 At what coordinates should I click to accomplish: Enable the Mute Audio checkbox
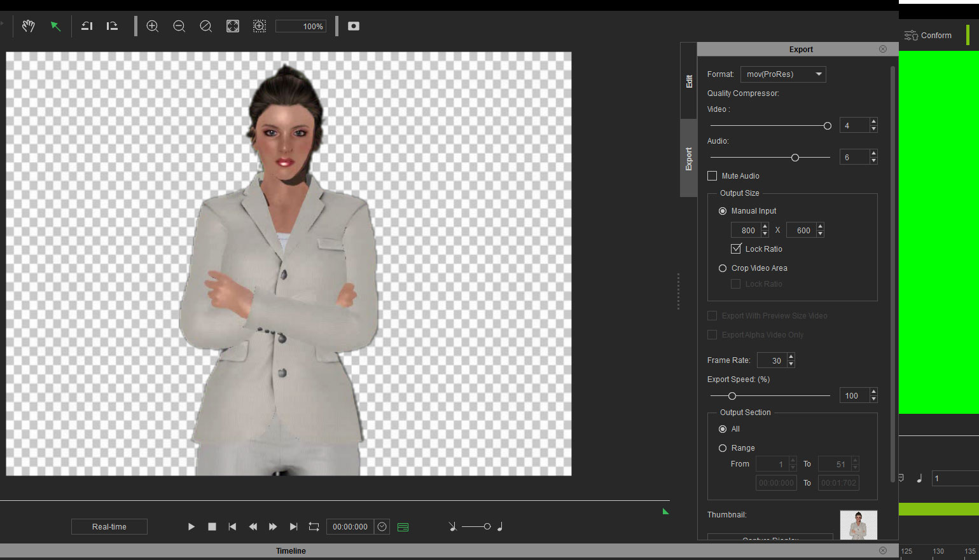tap(712, 176)
